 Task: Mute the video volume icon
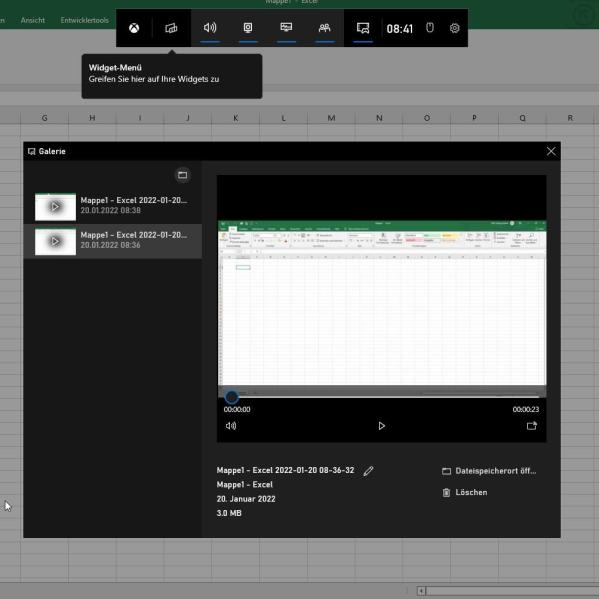[231, 426]
